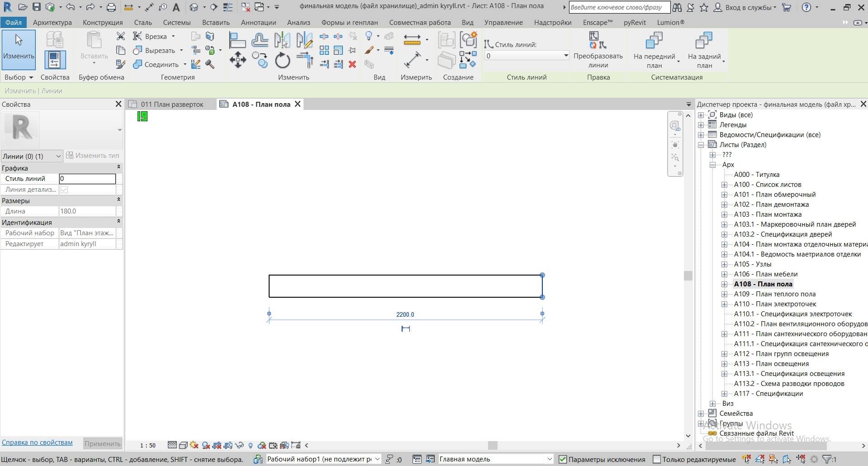868x466 pixels.
Task: Click the Match Type Properties icon
Action: [x=121, y=64]
